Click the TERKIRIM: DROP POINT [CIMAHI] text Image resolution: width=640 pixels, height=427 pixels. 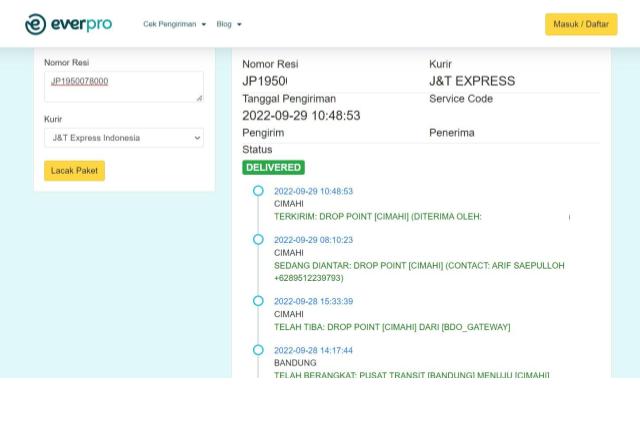(x=378, y=217)
